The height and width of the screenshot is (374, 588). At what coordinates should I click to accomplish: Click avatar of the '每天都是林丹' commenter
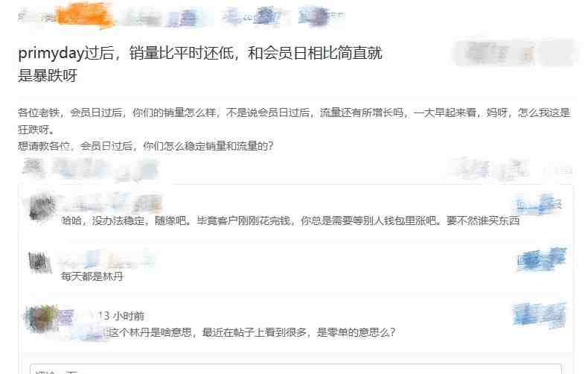click(39, 262)
